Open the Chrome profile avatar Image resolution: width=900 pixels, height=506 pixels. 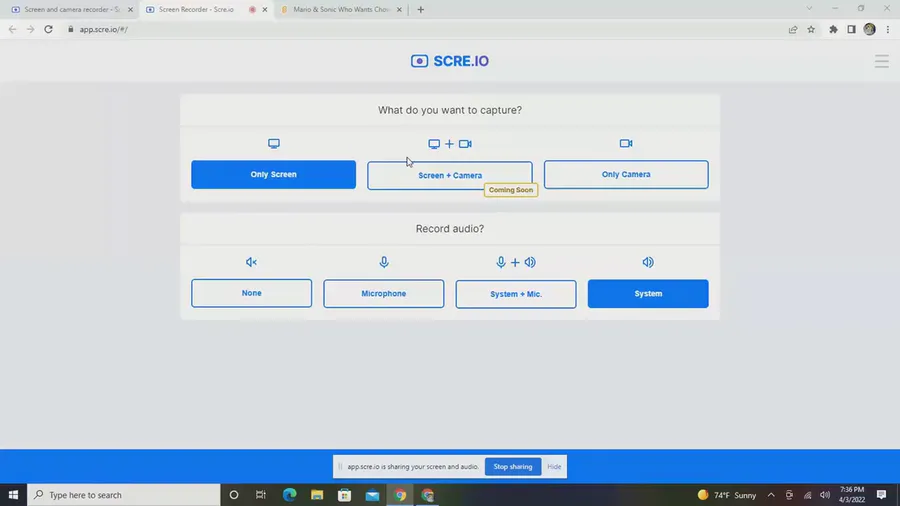pyautogui.click(x=870, y=29)
